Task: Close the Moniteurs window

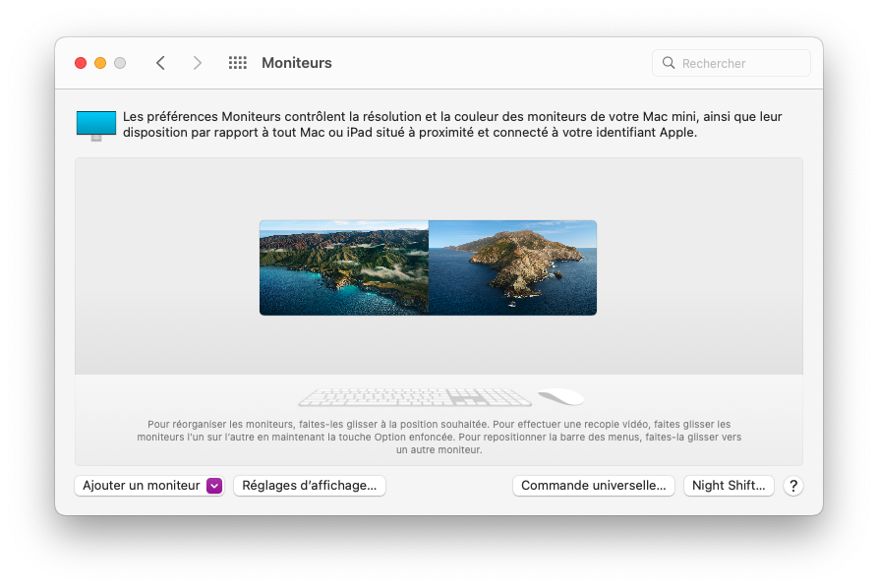Action: pyautogui.click(x=81, y=63)
